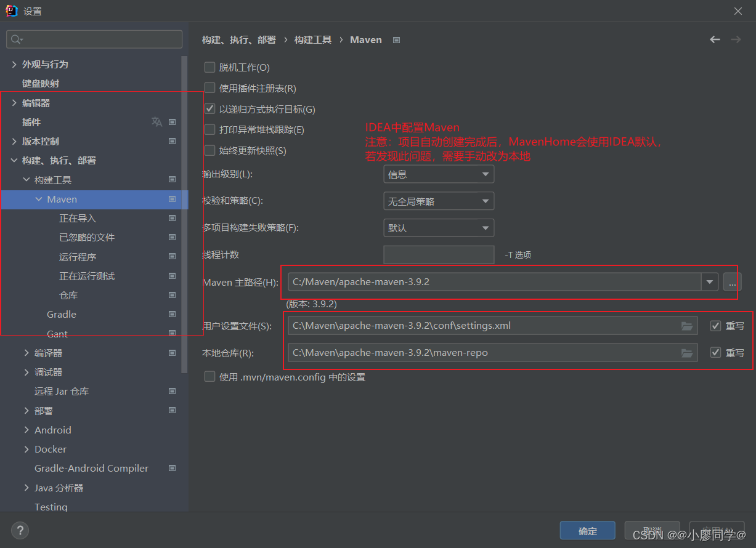Image resolution: width=756 pixels, height=548 pixels.
Task: Open the 校验和策略 dropdown
Action: (439, 201)
